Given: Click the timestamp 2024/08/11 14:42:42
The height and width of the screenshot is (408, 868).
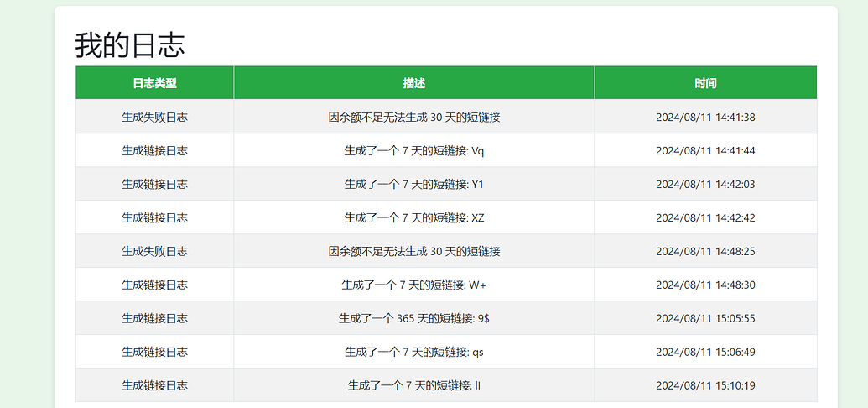Looking at the screenshot, I should pyautogui.click(x=706, y=218).
